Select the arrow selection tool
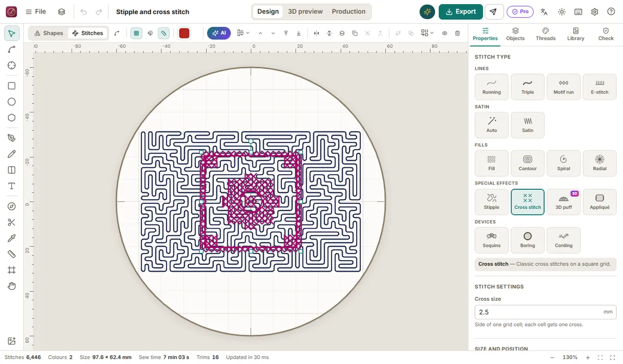The image size is (623, 364). coord(11,34)
